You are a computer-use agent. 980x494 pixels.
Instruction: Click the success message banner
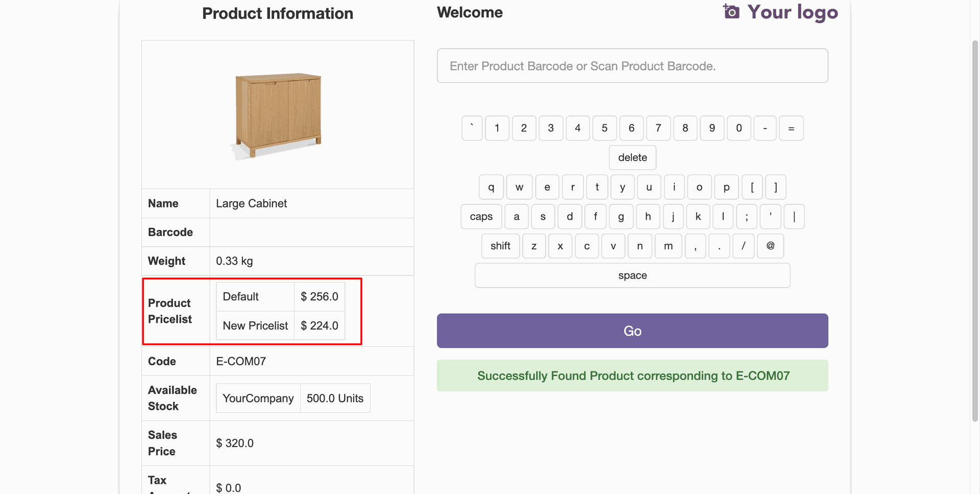pyautogui.click(x=632, y=376)
